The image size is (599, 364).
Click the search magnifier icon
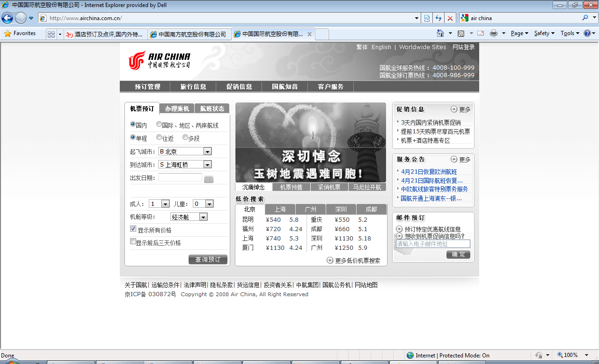coord(585,18)
